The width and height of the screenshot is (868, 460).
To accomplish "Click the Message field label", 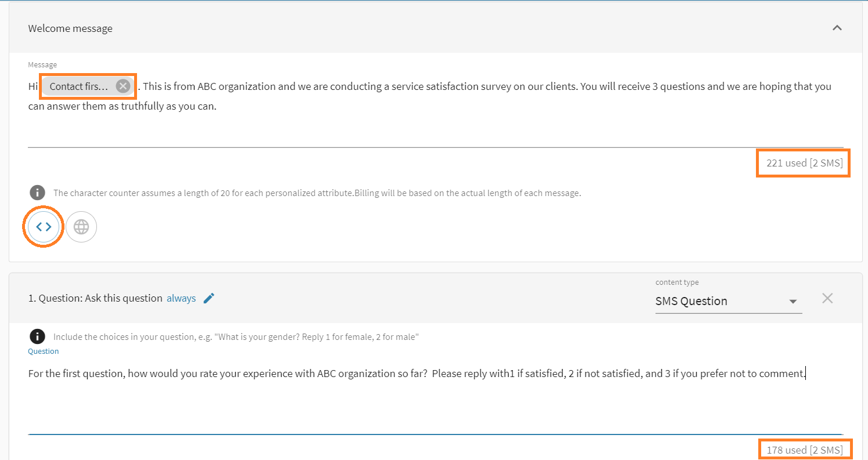I will 43,64.
